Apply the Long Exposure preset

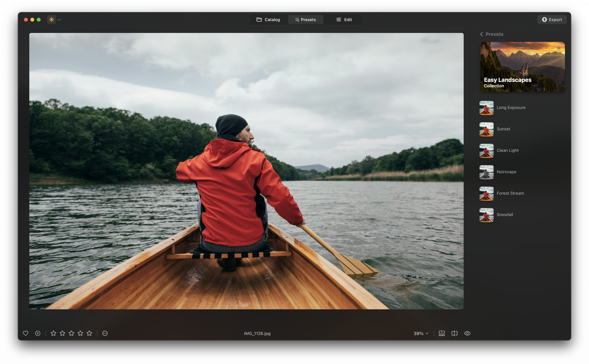522,108
